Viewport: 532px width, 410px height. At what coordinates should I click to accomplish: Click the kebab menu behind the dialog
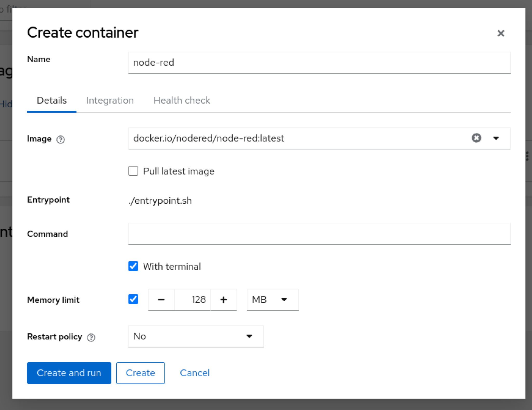(527, 156)
